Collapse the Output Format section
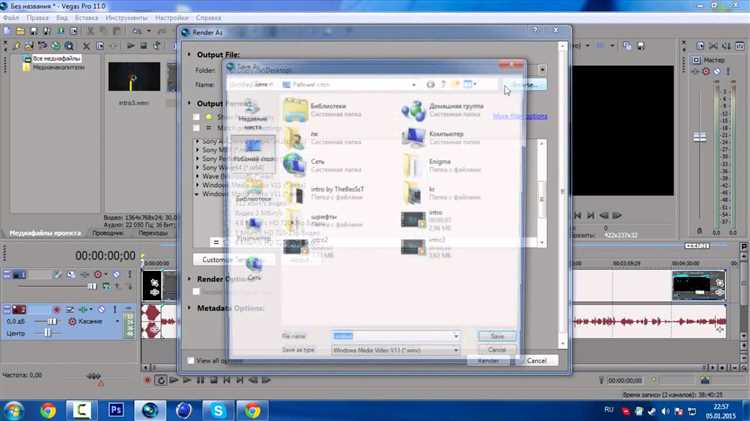This screenshot has height=421, width=750. (x=189, y=103)
